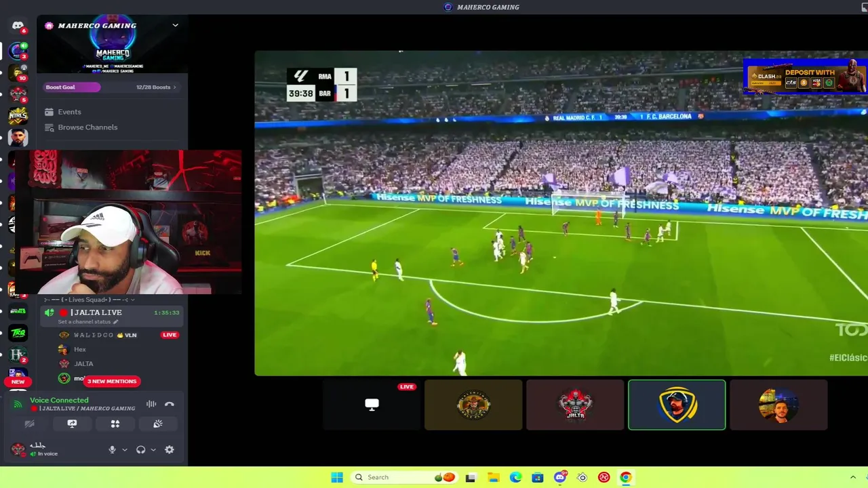Expand the 12/28 Boosts arrow

point(174,87)
